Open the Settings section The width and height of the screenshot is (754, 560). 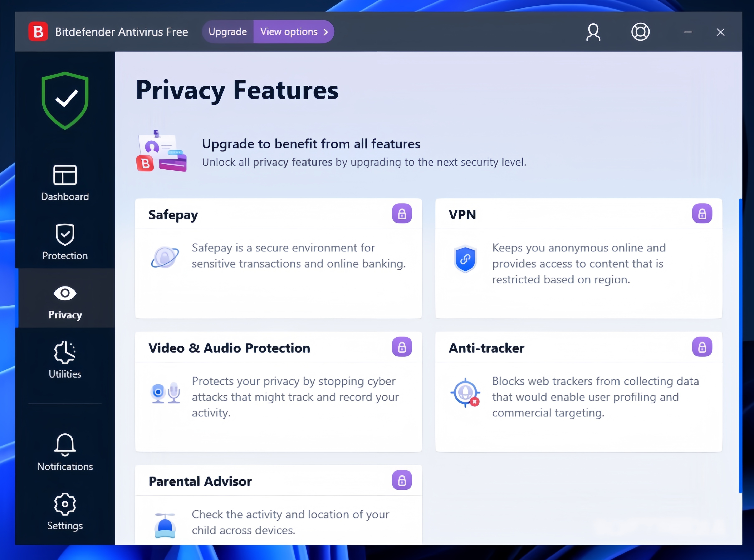click(x=65, y=512)
